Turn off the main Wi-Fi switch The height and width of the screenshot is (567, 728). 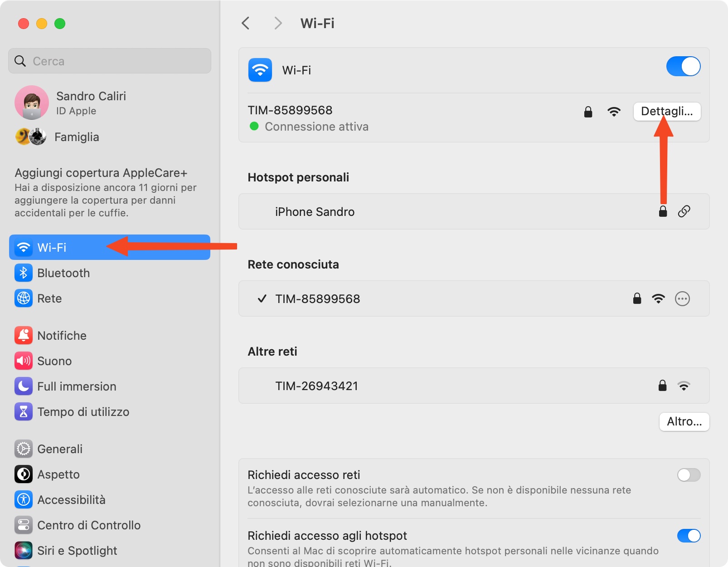(x=683, y=66)
